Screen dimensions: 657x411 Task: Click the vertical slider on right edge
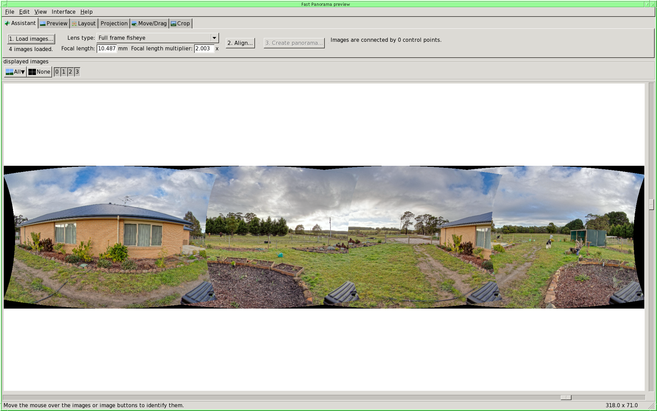tap(651, 204)
